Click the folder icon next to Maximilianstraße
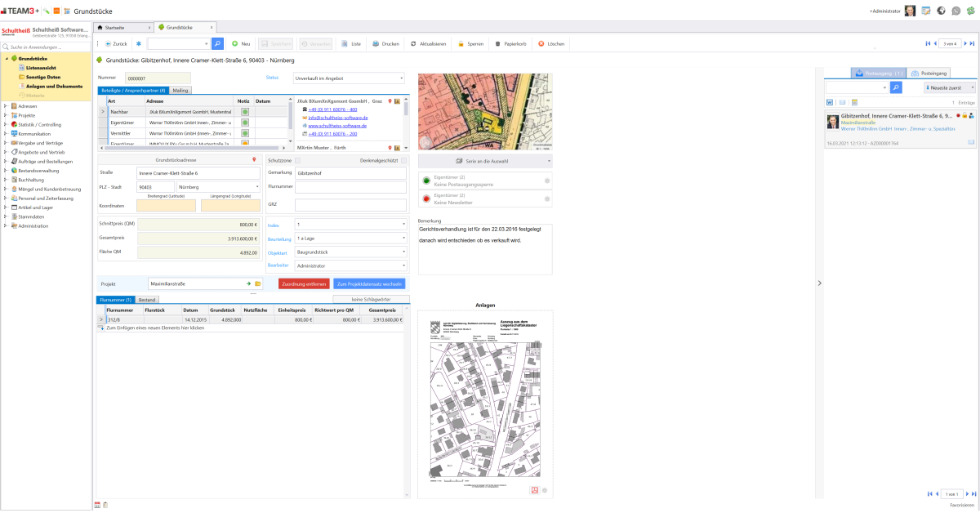Image resolution: width=980 pixels, height=513 pixels. 259,283
